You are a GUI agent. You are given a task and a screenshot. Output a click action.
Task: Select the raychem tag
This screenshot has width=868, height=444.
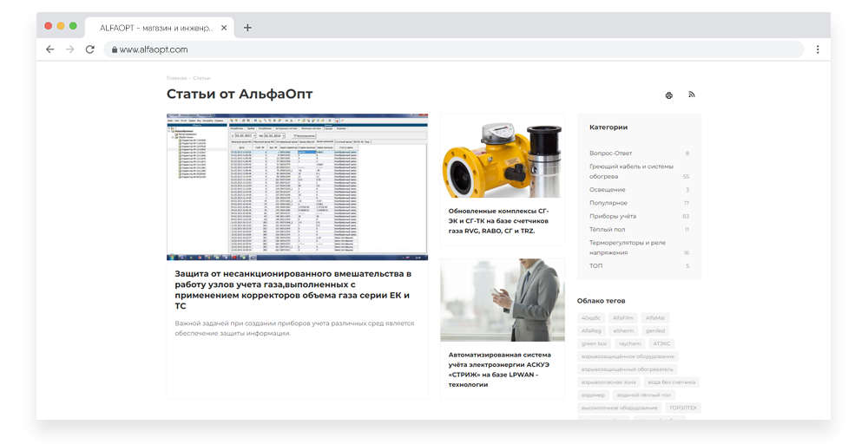pyautogui.click(x=629, y=343)
